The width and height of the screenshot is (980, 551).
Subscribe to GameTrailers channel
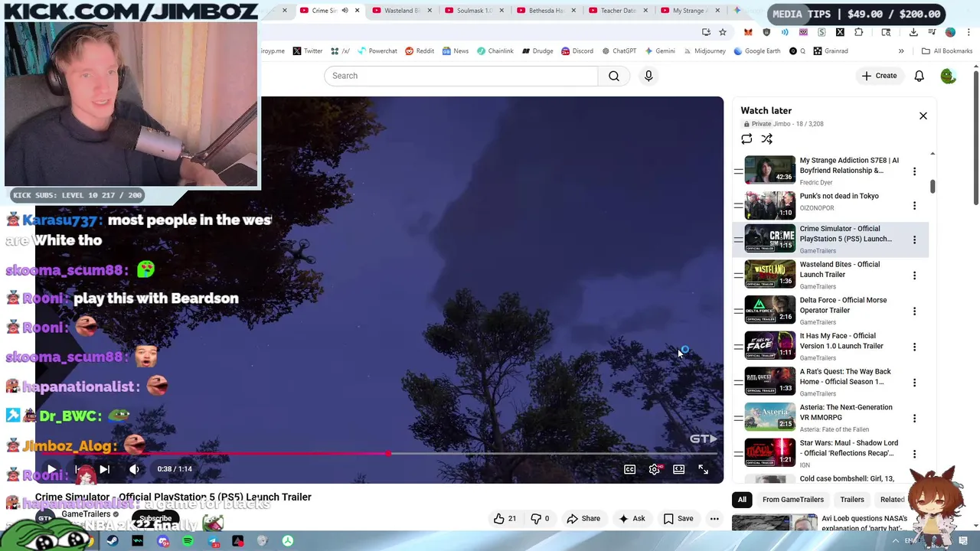click(155, 518)
